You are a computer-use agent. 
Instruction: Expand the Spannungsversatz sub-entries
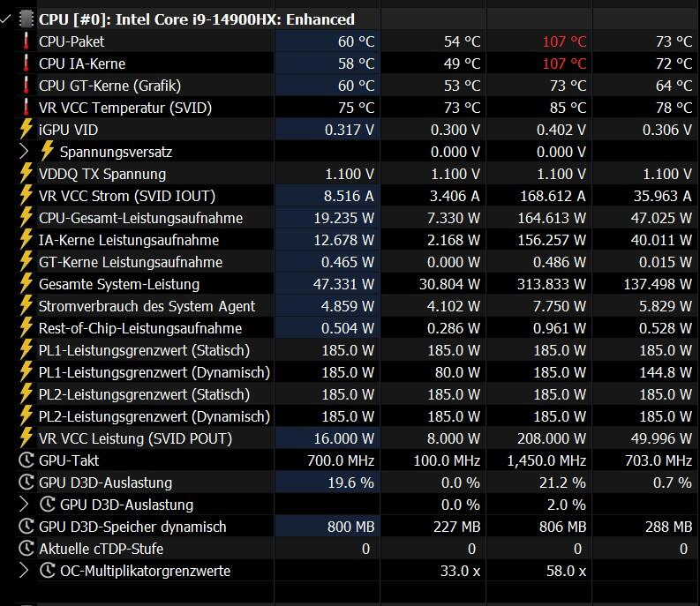pyautogui.click(x=24, y=152)
